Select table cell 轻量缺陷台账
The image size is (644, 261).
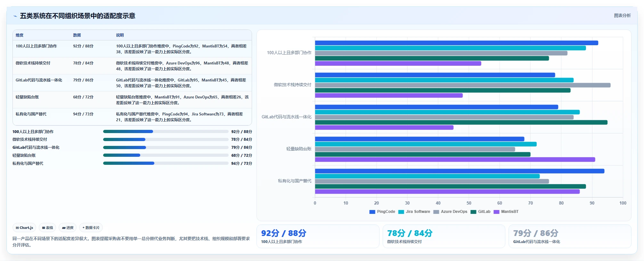[x=27, y=97]
